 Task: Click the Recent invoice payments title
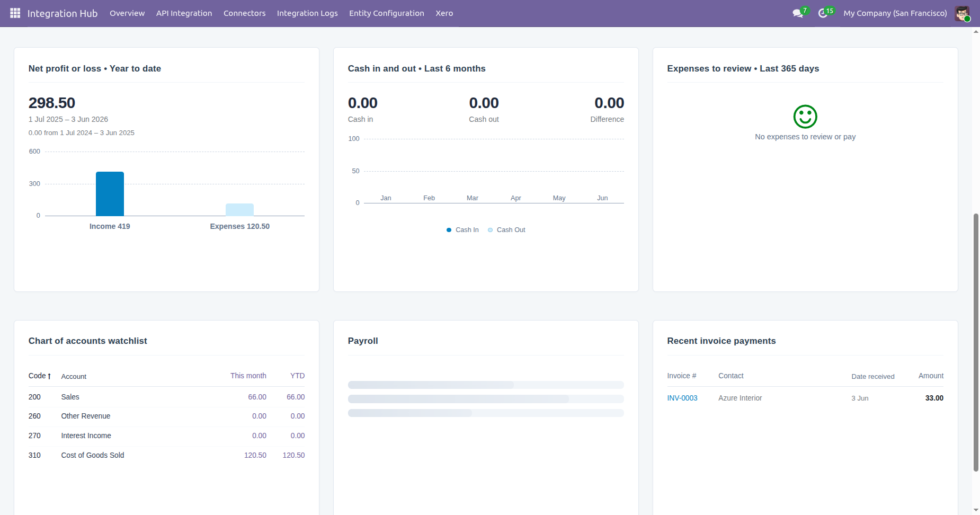pyautogui.click(x=721, y=341)
